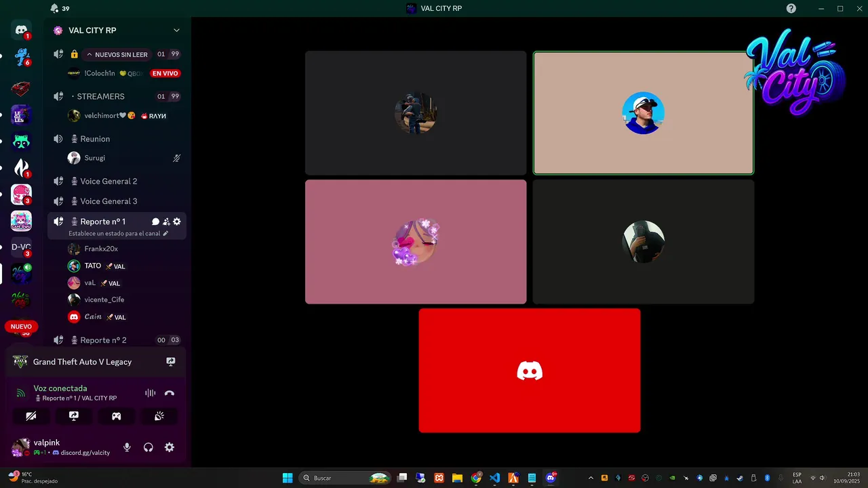Open the soundboard icon

[x=159, y=416]
